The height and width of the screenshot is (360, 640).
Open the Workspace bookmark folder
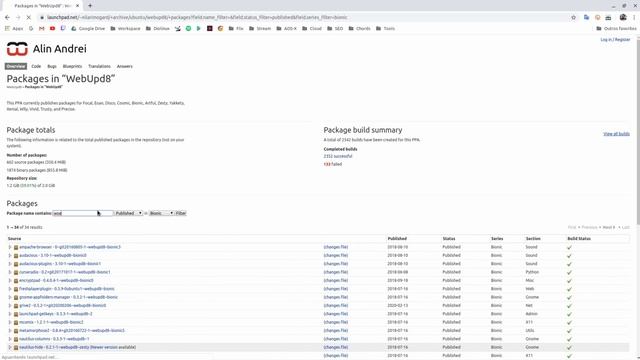tap(125, 29)
